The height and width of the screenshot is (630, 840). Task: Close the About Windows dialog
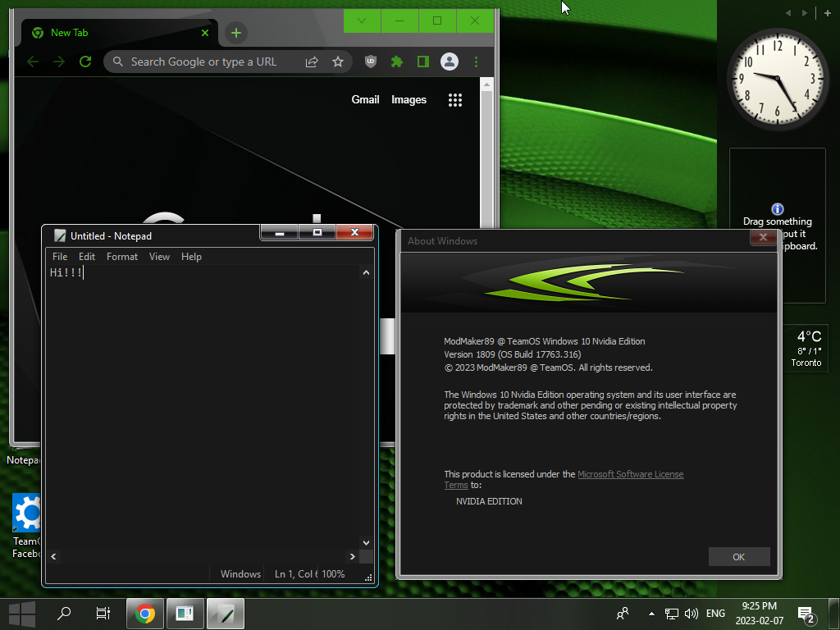pyautogui.click(x=763, y=237)
